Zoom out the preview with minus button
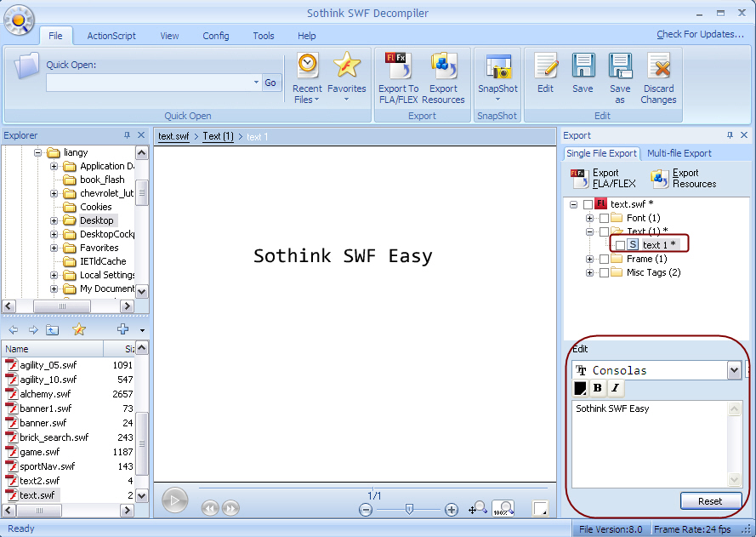Image resolution: width=756 pixels, height=537 pixels. coord(366,510)
